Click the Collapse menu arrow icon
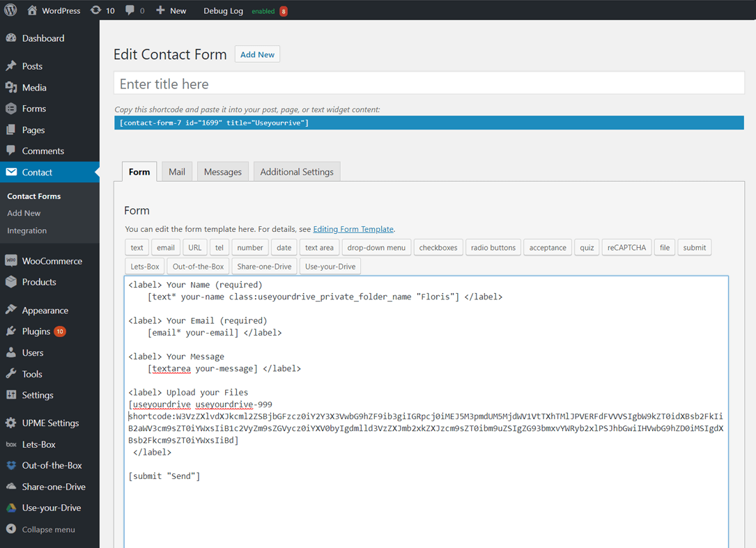This screenshot has height=548, width=756. coord(11,529)
